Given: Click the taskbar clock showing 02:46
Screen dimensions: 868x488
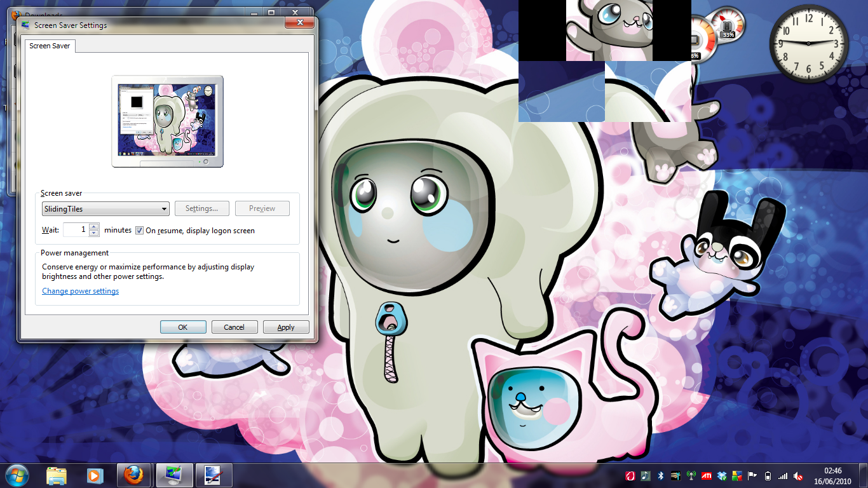Looking at the screenshot, I should click(832, 475).
